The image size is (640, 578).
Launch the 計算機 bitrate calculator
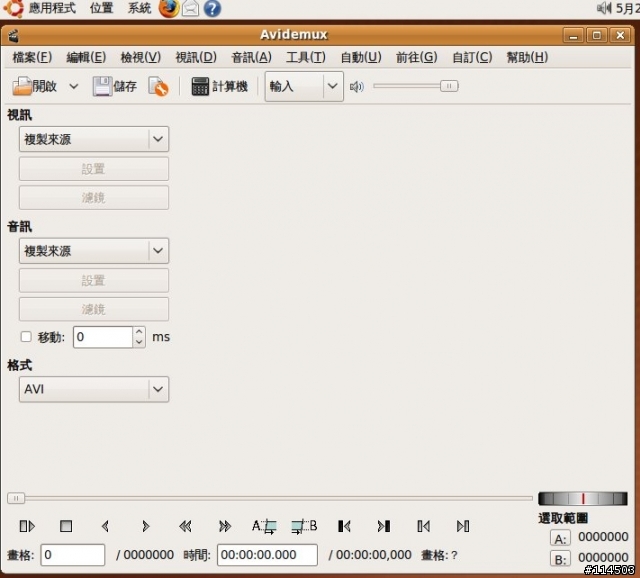(220, 86)
